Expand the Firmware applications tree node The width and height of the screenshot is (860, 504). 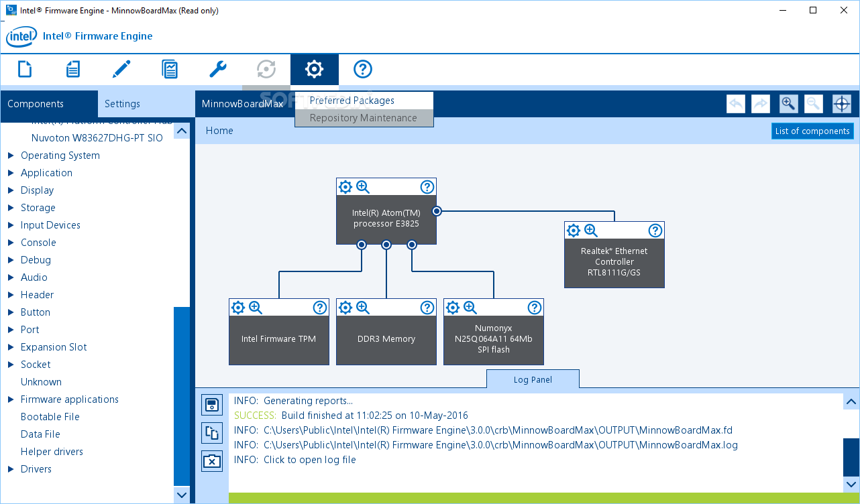(11, 399)
